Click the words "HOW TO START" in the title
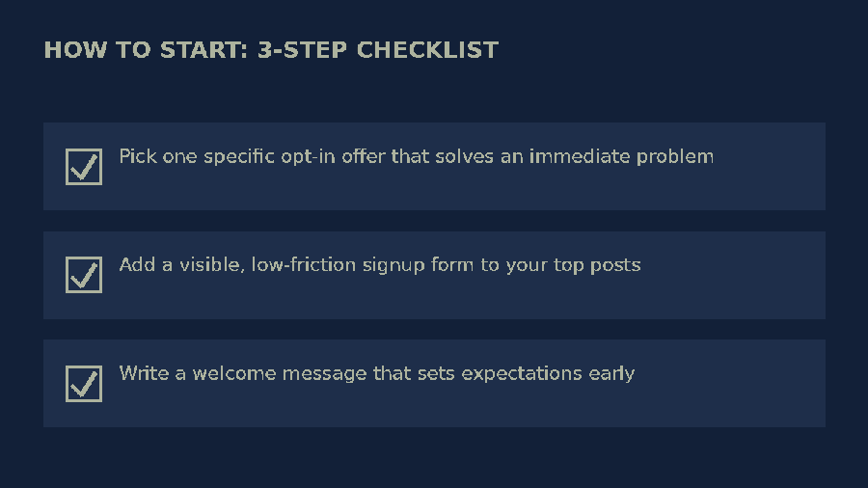868x488 pixels. pyautogui.click(x=142, y=50)
